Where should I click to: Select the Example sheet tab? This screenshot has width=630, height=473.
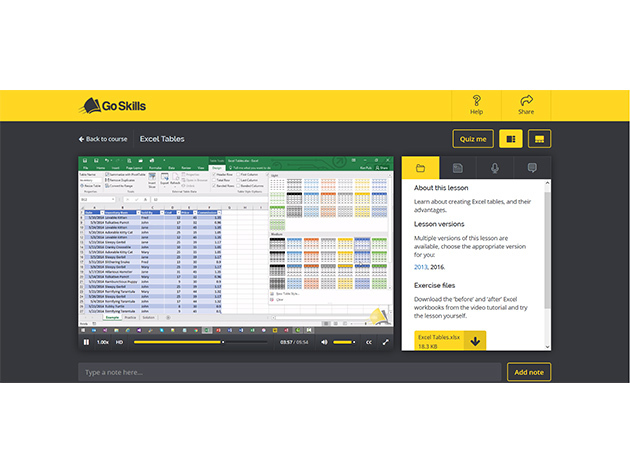(x=112, y=317)
